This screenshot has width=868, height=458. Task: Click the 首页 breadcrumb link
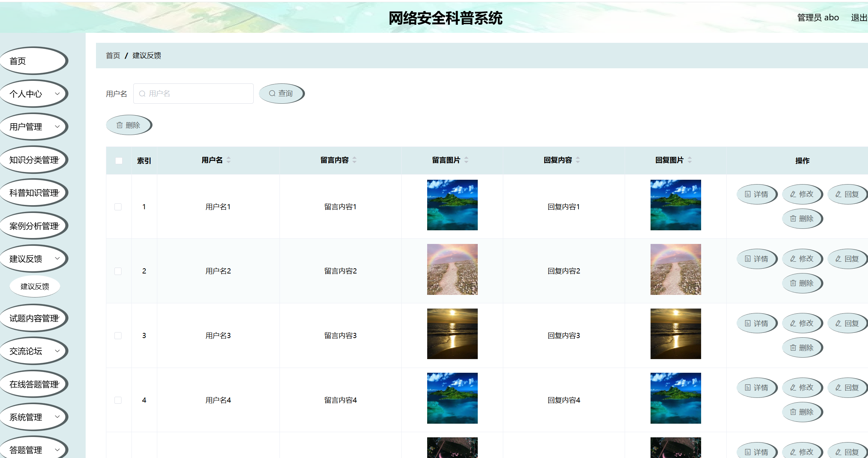[x=113, y=55]
